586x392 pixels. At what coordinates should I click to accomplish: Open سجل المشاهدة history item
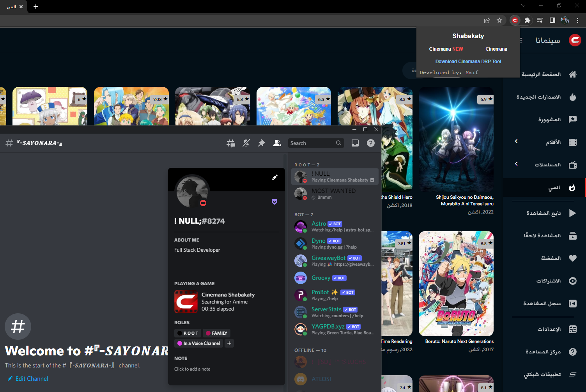tap(544, 304)
